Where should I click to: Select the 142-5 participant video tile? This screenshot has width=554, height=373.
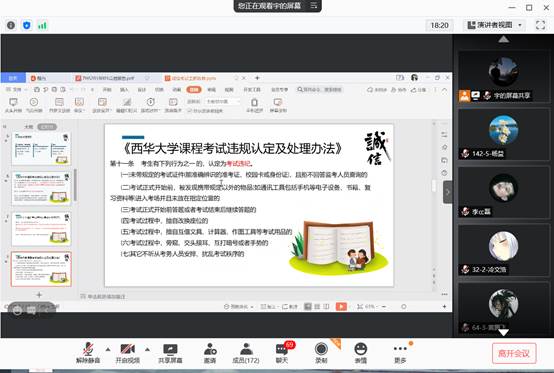[503, 134]
